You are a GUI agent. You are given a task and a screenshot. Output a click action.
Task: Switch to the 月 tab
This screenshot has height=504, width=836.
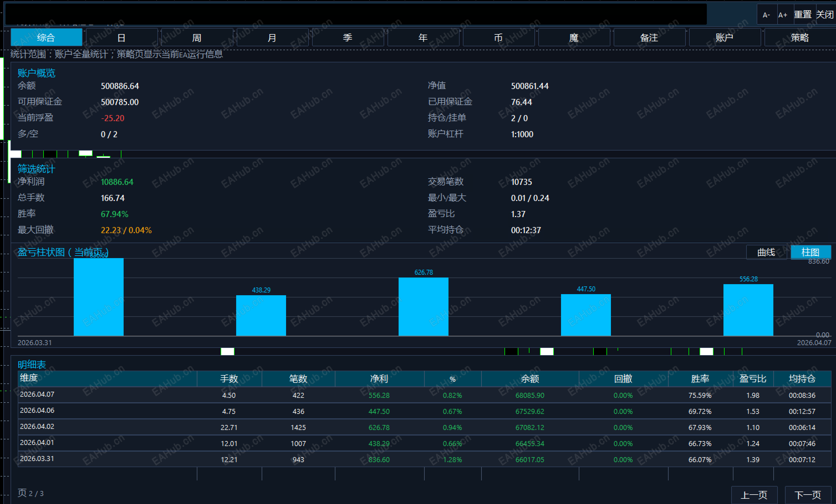pyautogui.click(x=272, y=37)
